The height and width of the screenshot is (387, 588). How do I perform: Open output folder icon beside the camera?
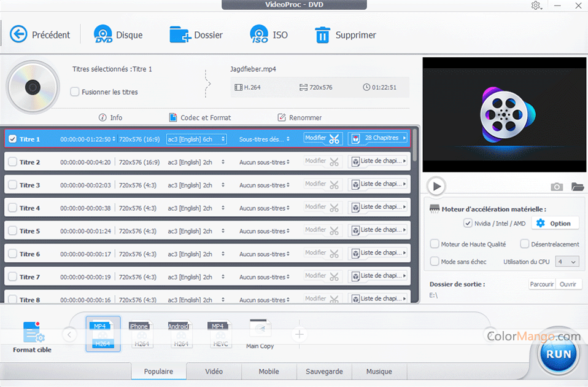[578, 186]
